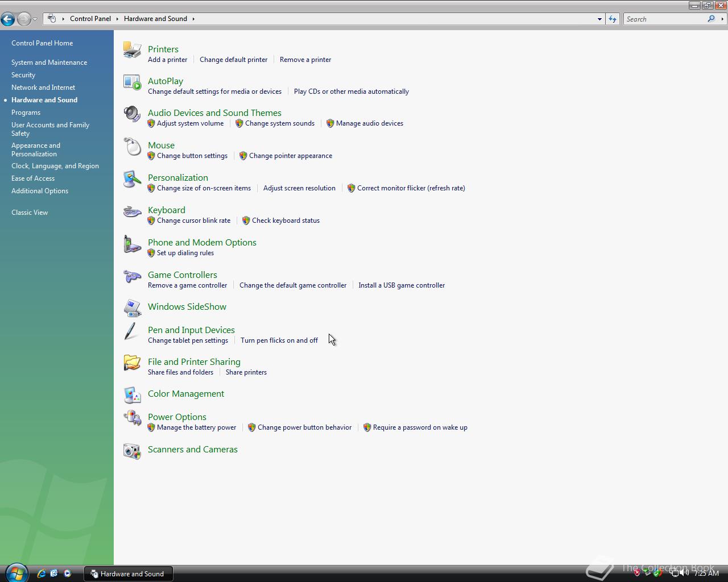The width and height of the screenshot is (728, 582).
Task: Click the Refresh icon in the address bar
Action: click(x=613, y=19)
